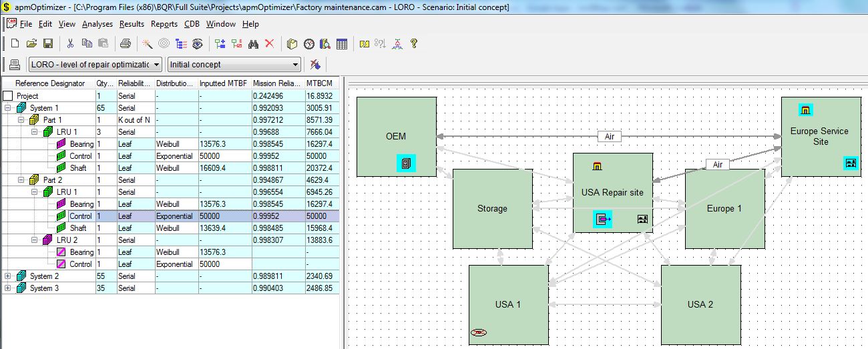Image resolution: width=868 pixels, height=349 pixels.
Task: Collapse the System 1 tree node
Action: 8,107
